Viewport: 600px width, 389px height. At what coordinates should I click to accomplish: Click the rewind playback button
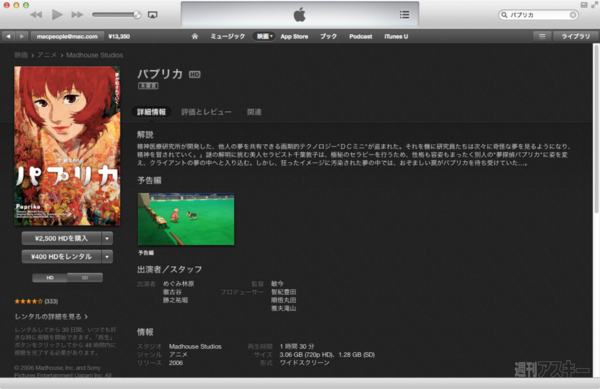click(36, 15)
